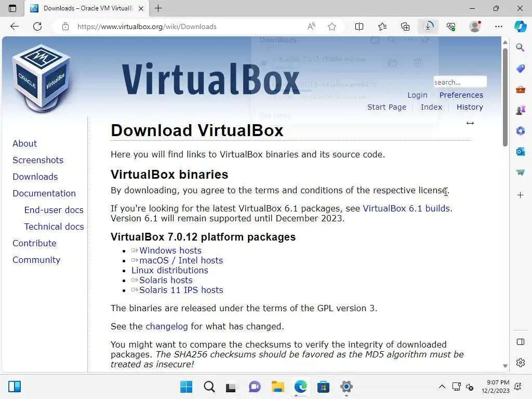Open Edge sidebar Search
The image size is (532, 399).
pos(520,47)
